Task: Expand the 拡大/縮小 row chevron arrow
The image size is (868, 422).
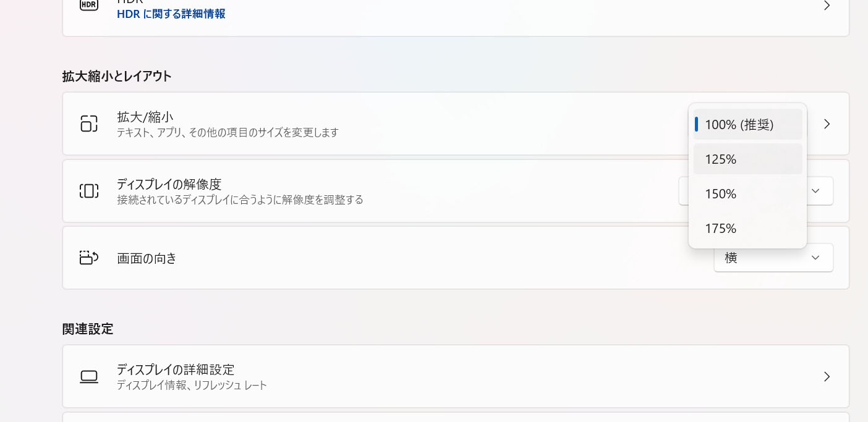Action: click(x=827, y=124)
